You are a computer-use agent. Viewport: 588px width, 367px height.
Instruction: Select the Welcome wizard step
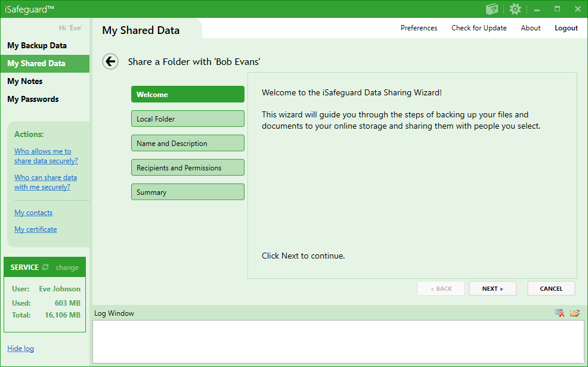click(187, 94)
